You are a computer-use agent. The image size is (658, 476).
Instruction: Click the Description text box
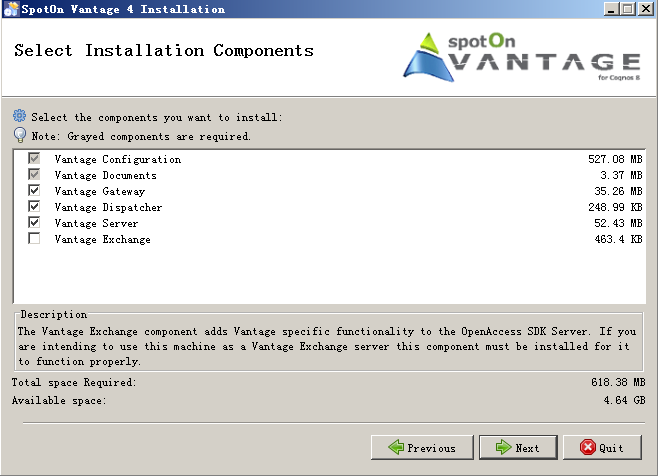tap(329, 346)
